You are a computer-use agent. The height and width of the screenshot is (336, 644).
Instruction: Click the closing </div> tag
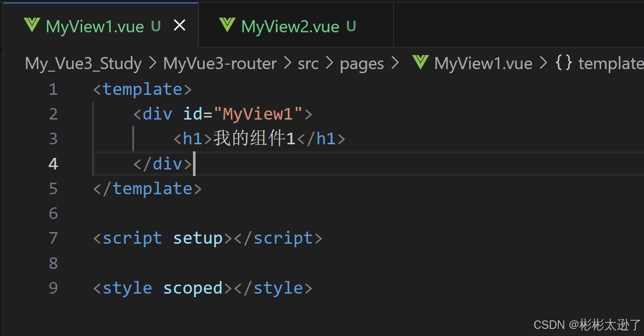point(162,164)
